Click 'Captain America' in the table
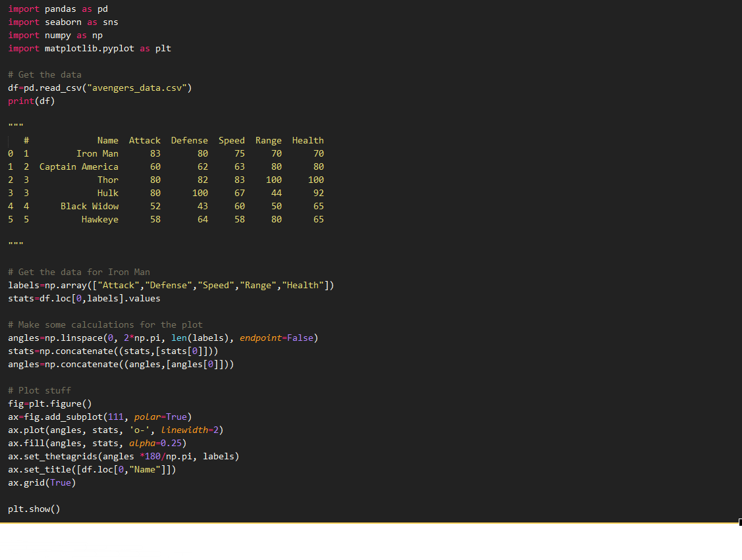 pos(79,167)
